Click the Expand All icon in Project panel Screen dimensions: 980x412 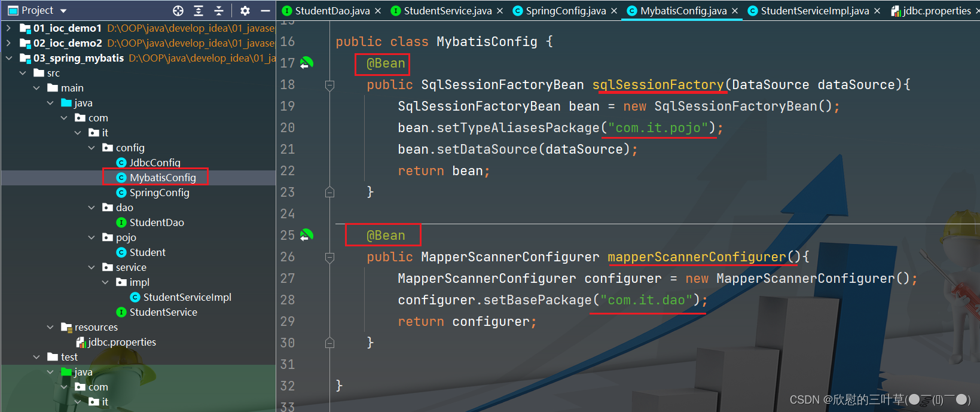click(199, 11)
